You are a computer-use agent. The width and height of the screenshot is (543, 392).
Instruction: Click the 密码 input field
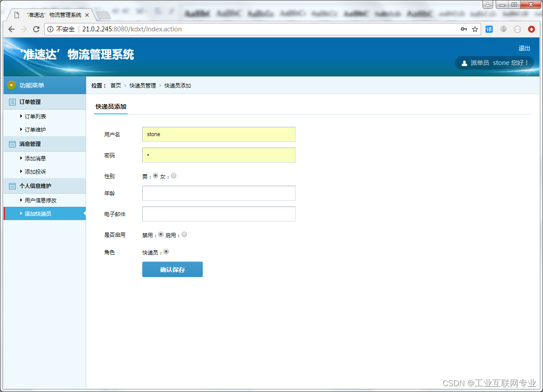click(x=219, y=155)
